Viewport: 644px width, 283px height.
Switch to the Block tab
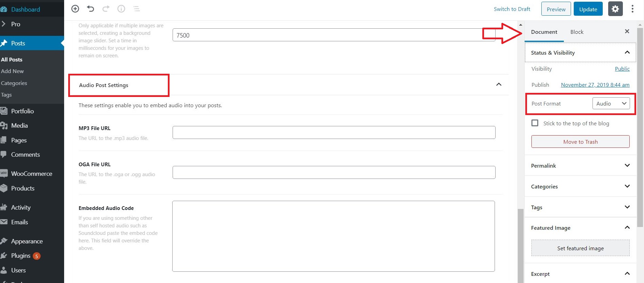click(x=577, y=32)
